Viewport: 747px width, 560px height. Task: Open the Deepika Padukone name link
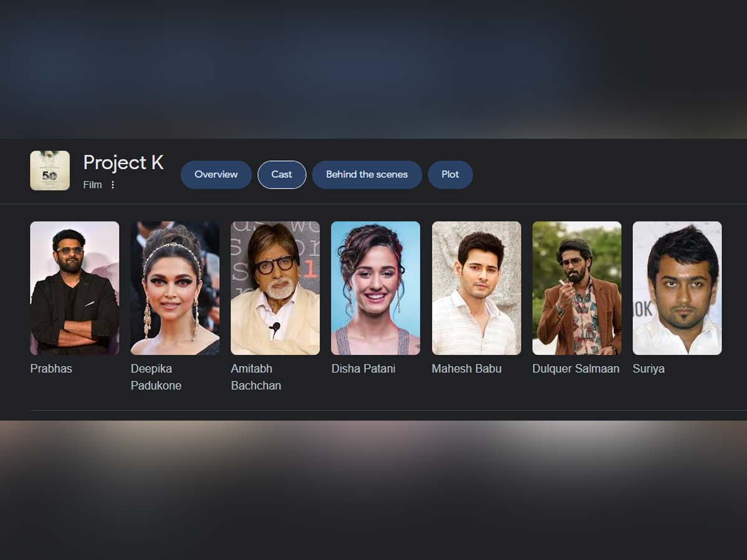point(156,377)
